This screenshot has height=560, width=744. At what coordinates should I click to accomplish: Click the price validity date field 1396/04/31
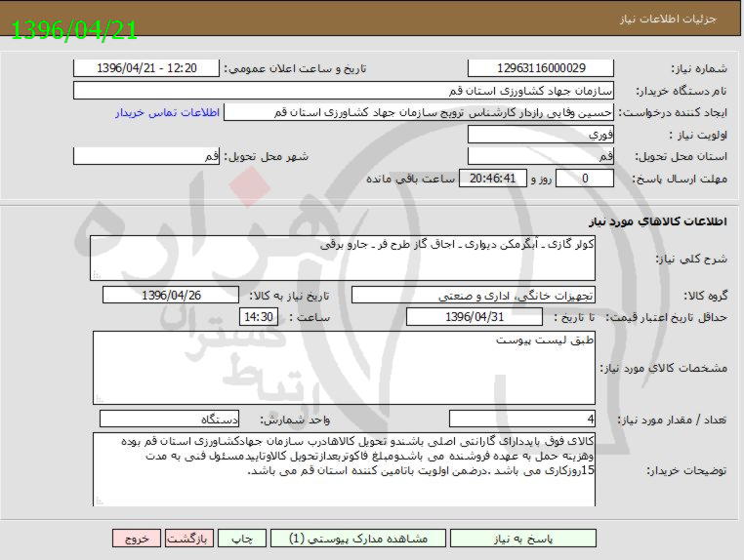pyautogui.click(x=474, y=317)
